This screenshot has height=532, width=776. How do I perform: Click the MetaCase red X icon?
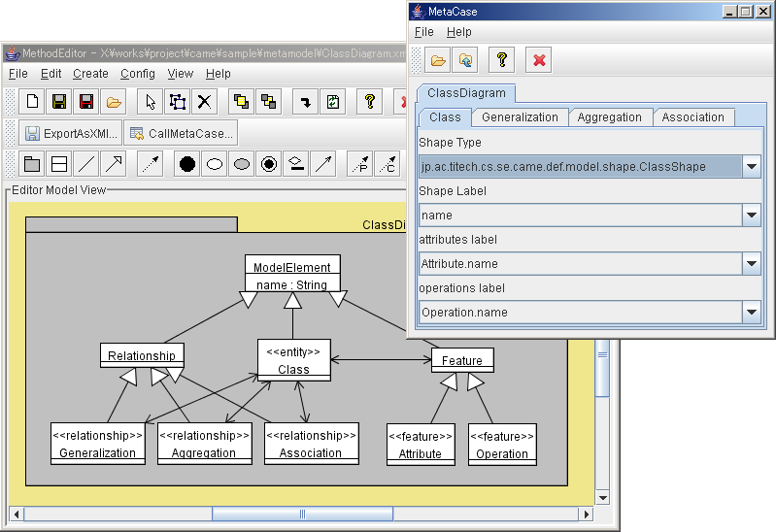[x=539, y=60]
